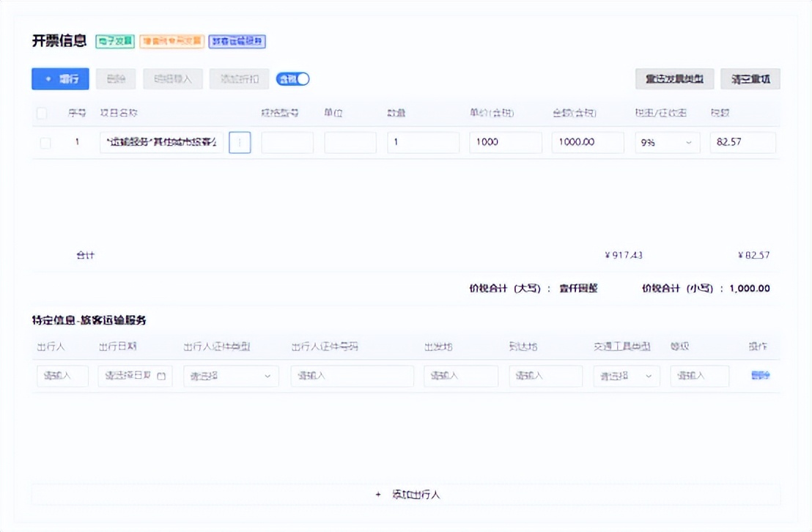
Task: Click the 清空重填 button
Action: [x=753, y=78]
